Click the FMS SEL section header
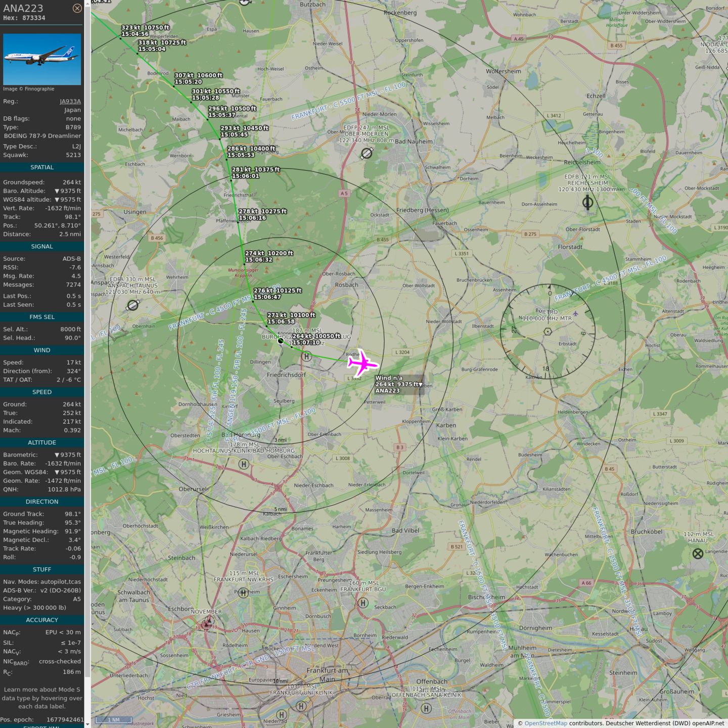Image resolution: width=728 pixels, height=728 pixels. click(42, 317)
